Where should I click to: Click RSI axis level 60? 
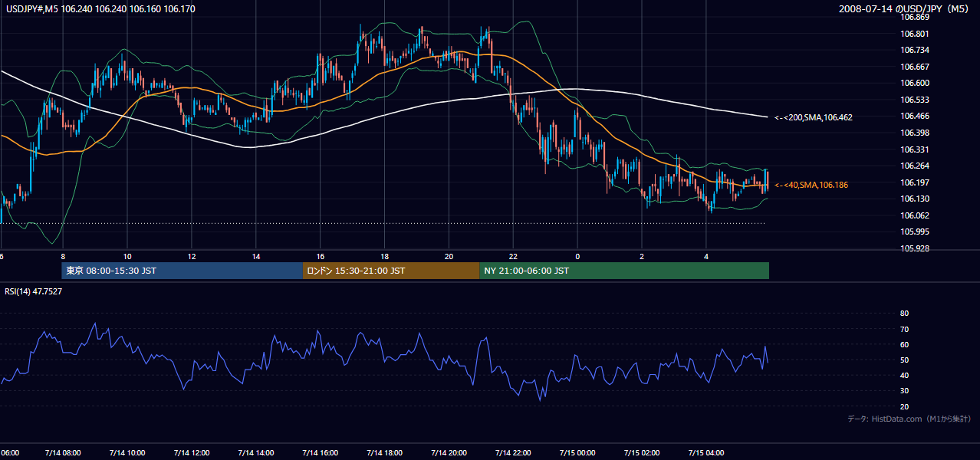(x=904, y=344)
